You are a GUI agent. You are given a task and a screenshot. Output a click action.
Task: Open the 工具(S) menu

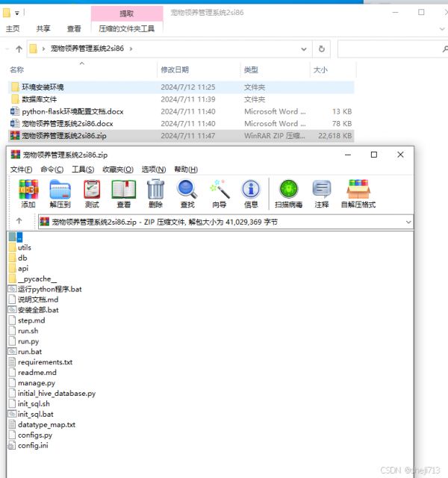83,170
